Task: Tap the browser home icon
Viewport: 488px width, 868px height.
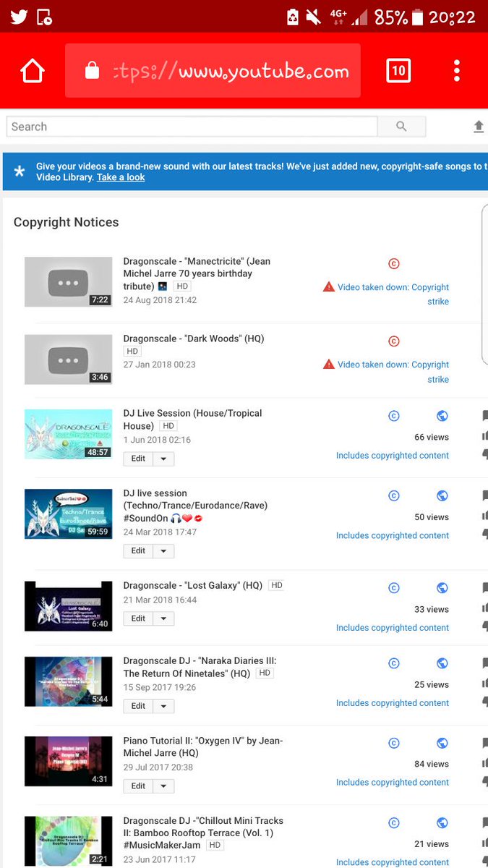Action: pos(33,71)
